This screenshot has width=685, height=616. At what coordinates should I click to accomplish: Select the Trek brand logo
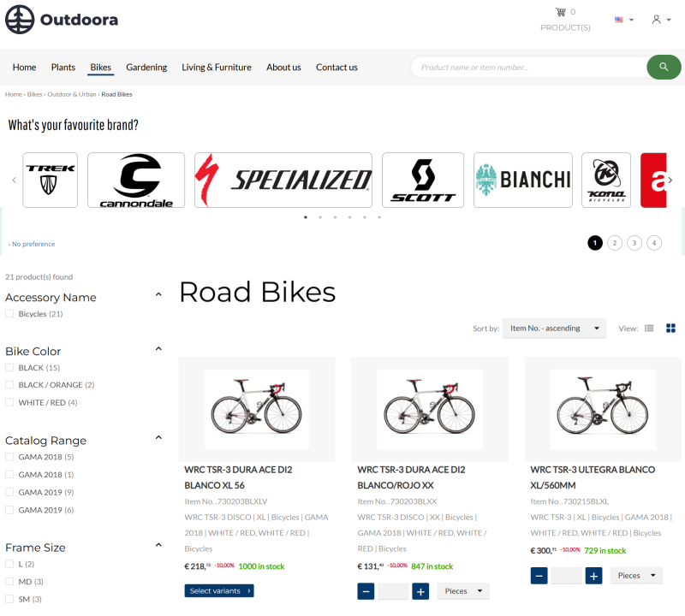click(x=51, y=180)
